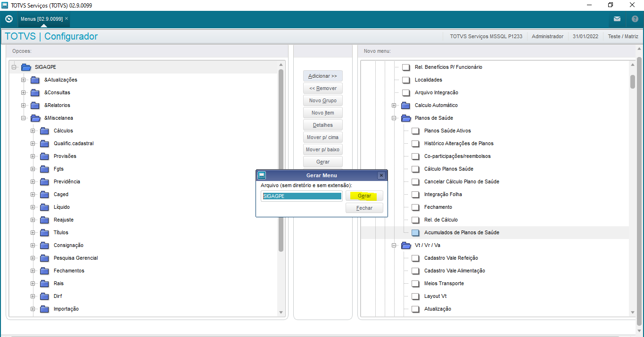
Task: Click the Títulos folder icon
Action: tap(45, 232)
